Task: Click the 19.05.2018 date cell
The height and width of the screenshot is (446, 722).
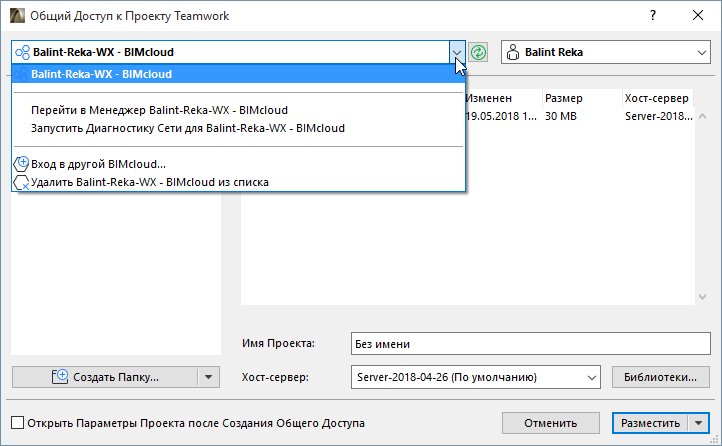Action: click(x=501, y=116)
